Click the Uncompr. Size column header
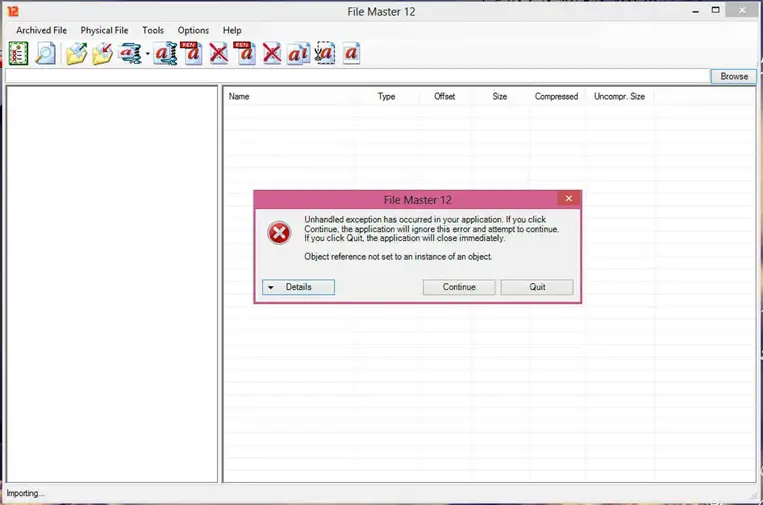This screenshot has width=763, height=505. point(619,96)
